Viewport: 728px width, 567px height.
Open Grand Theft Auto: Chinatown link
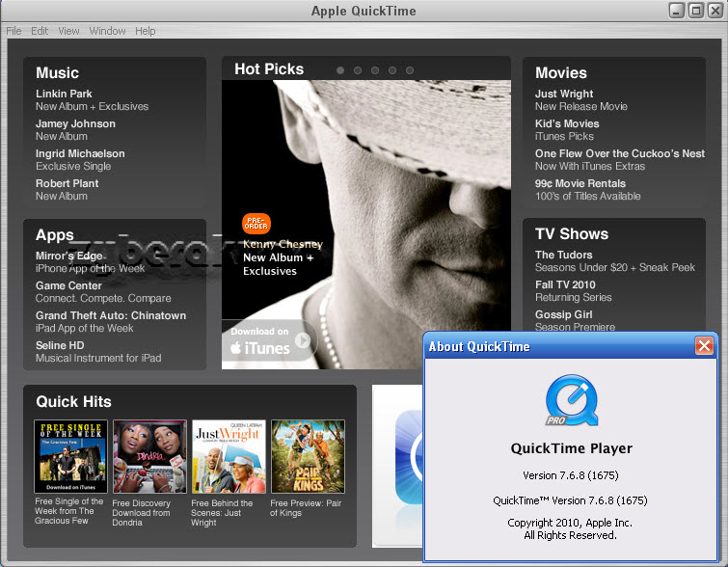click(x=111, y=321)
